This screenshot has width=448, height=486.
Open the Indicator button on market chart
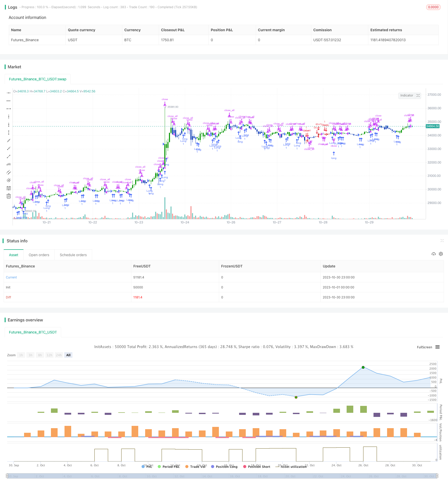point(407,95)
